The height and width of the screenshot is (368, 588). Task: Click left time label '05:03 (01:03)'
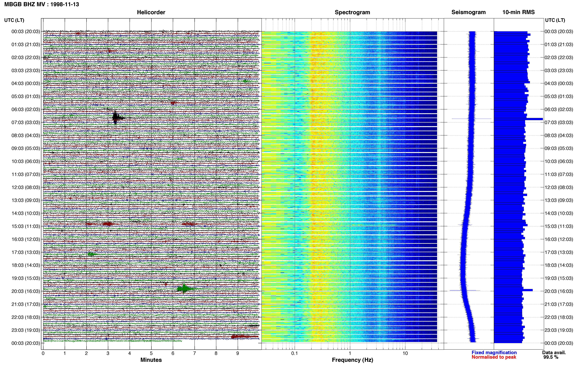pyautogui.click(x=26, y=96)
